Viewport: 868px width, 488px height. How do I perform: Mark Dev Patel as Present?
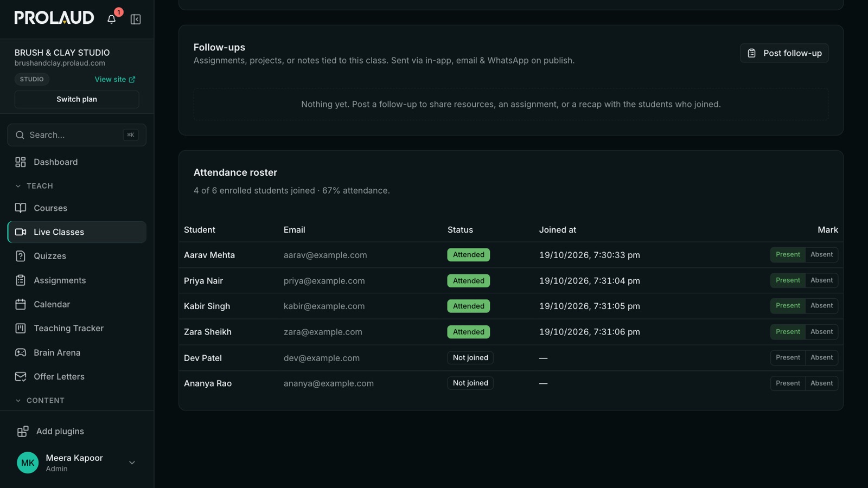pos(788,358)
